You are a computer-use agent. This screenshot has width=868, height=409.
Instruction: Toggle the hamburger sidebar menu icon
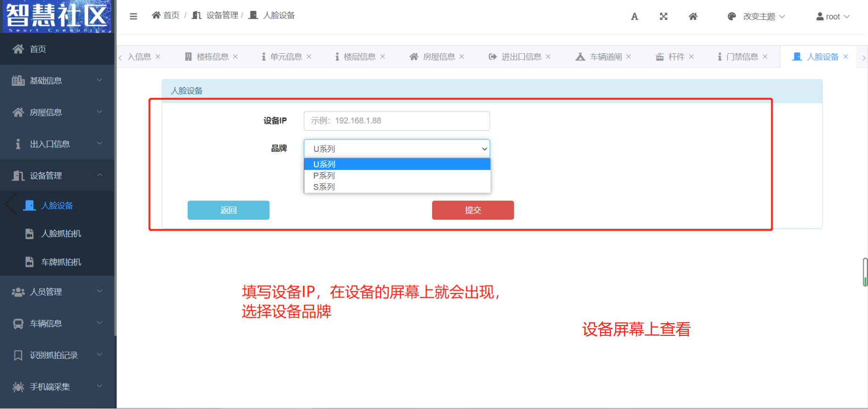click(x=134, y=16)
